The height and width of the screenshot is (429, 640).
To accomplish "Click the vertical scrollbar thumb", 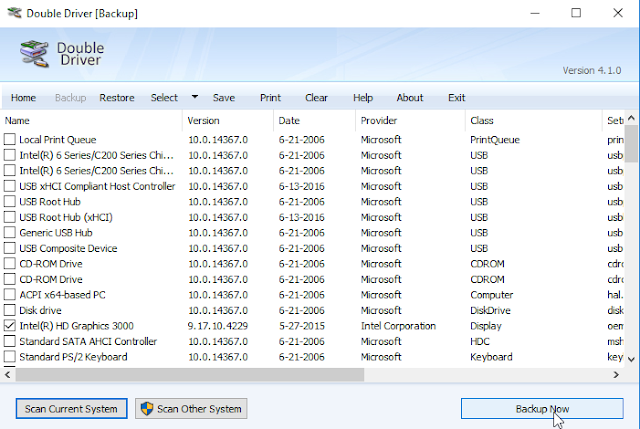I will (631, 144).
